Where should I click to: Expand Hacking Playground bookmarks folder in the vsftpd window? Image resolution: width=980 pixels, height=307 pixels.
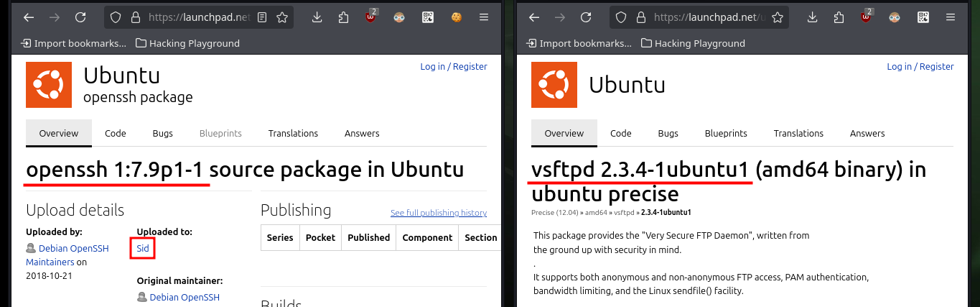(x=693, y=43)
